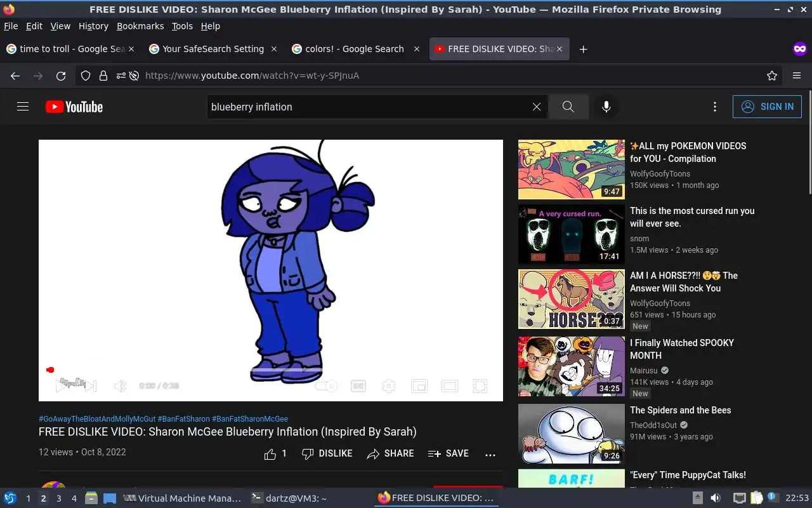Switch to 'time to troll - Google Search' tab

70,49
